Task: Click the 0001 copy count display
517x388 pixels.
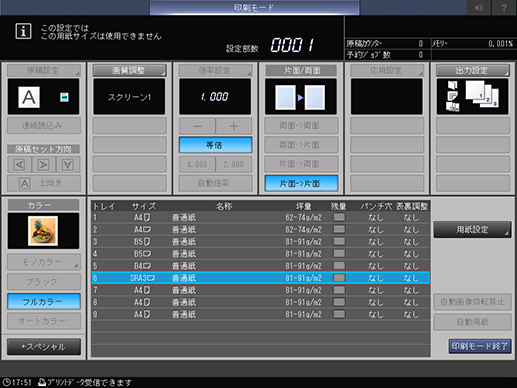Action: [x=292, y=45]
